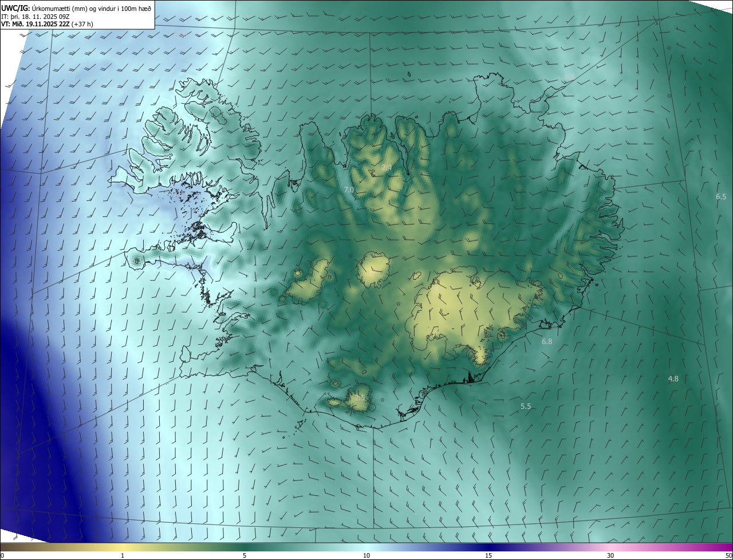Click the "5" tick on the color scale

click(245, 555)
